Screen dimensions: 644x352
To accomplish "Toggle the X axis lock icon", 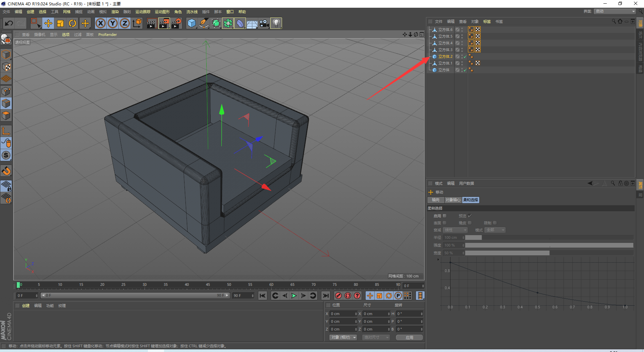I will point(101,23).
